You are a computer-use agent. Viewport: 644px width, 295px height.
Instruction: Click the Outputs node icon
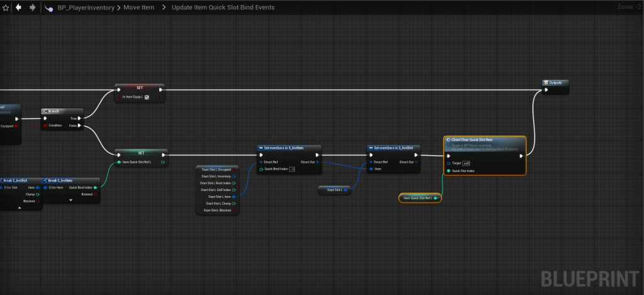point(546,82)
